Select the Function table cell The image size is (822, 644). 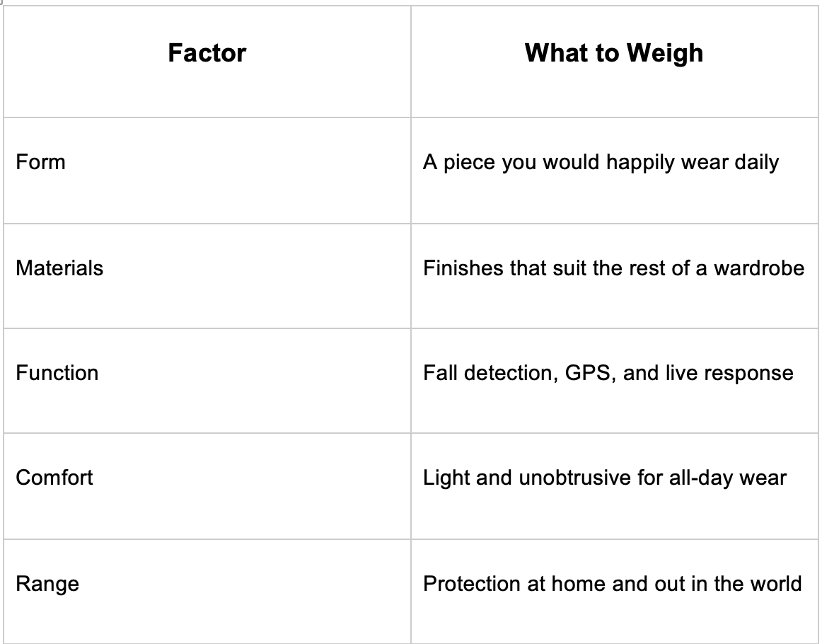(207, 381)
